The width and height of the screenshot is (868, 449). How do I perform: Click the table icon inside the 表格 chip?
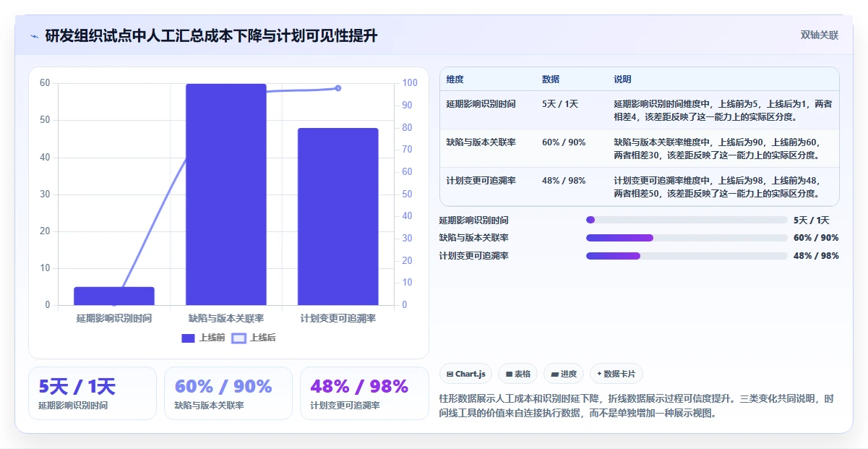coord(509,374)
